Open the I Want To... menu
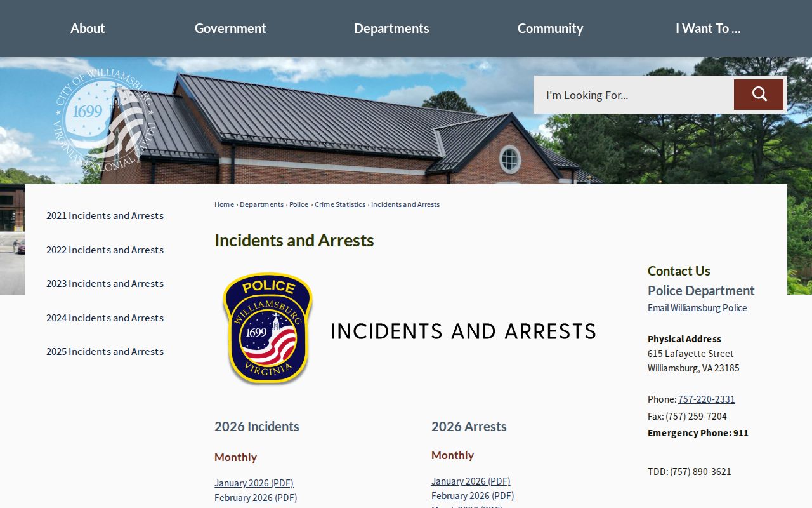 (708, 28)
